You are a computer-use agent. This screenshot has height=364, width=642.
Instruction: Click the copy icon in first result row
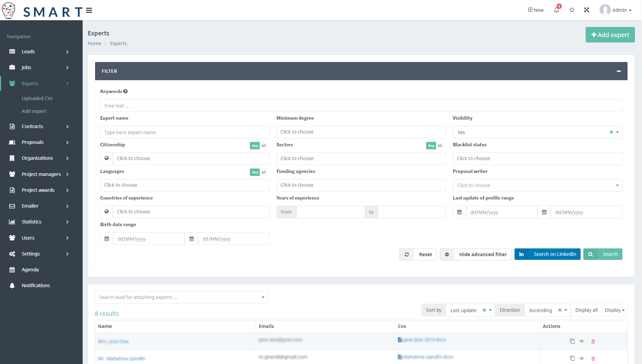(572, 341)
